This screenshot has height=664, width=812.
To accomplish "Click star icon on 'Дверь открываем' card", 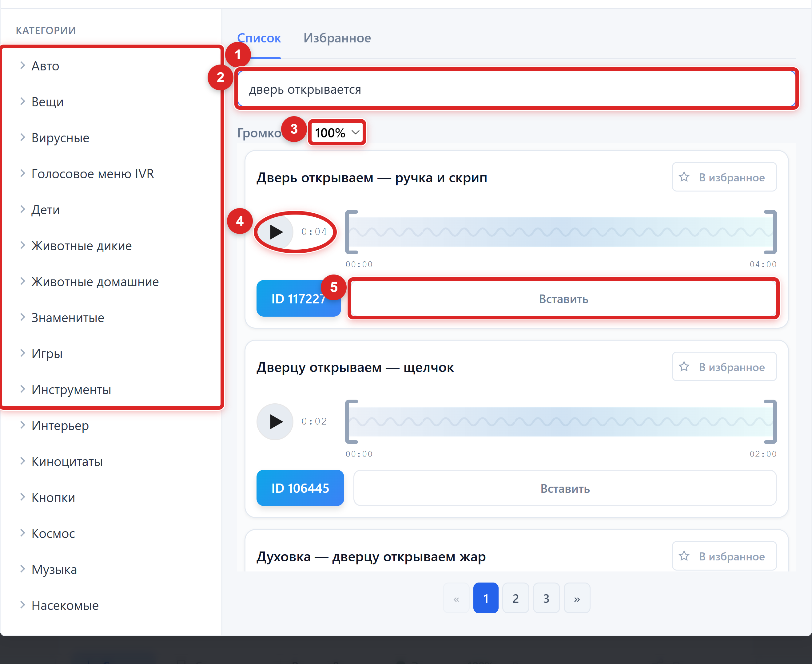I will pyautogui.click(x=684, y=177).
